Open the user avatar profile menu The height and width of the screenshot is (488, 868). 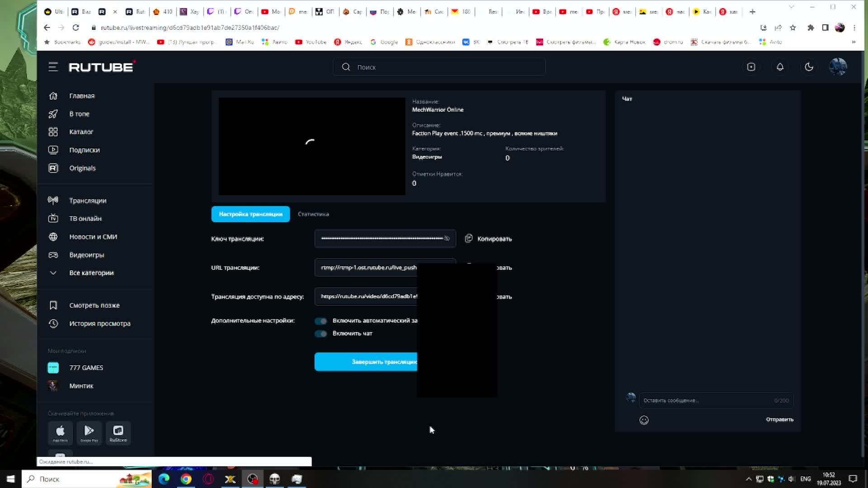pyautogui.click(x=838, y=67)
